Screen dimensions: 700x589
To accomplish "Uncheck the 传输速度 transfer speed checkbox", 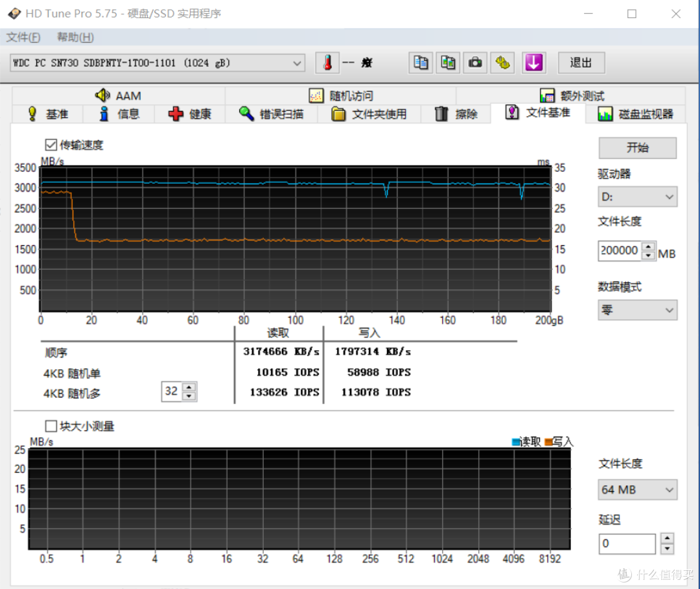I will (51, 145).
